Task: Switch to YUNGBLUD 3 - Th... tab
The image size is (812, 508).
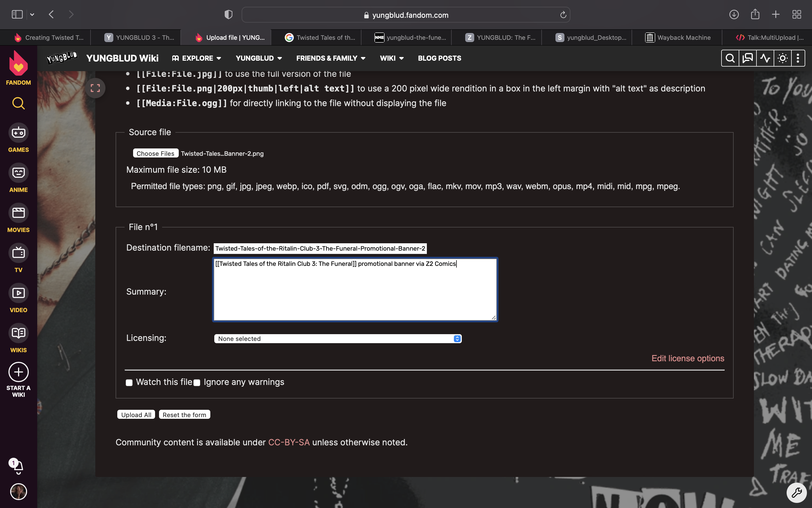Action: pyautogui.click(x=136, y=38)
